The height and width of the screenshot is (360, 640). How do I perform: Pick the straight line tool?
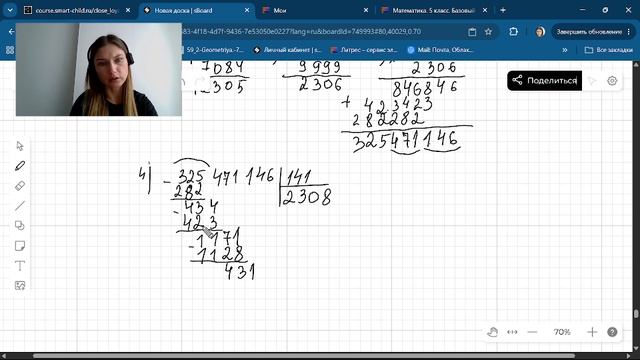20,206
